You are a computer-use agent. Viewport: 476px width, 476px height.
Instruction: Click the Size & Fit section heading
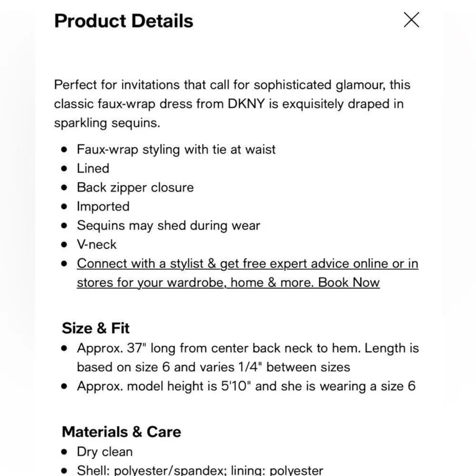pyautogui.click(x=96, y=328)
